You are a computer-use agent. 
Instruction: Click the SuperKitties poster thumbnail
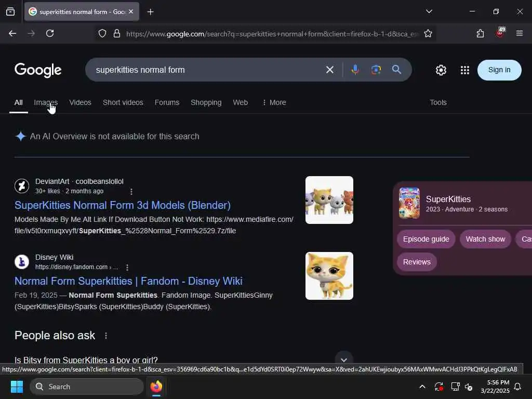pyautogui.click(x=409, y=203)
